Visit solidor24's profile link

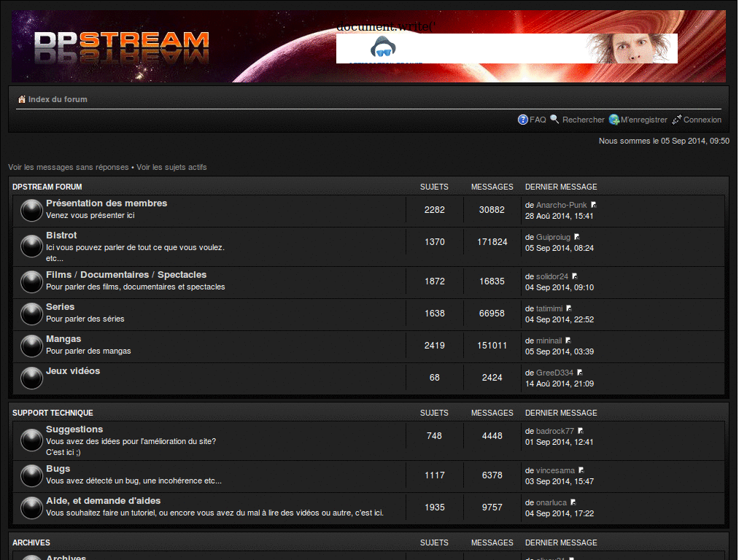pos(550,276)
